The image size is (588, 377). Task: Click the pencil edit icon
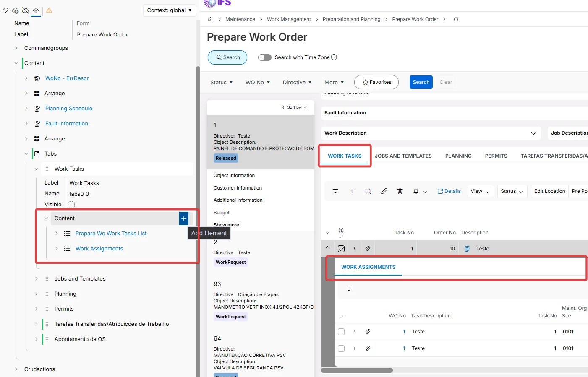pos(384,191)
